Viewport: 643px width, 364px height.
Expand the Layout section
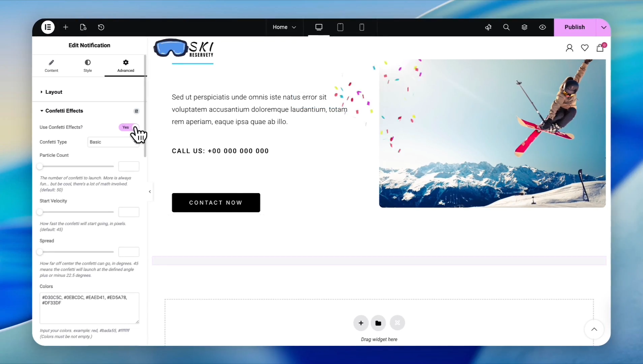pos(54,92)
